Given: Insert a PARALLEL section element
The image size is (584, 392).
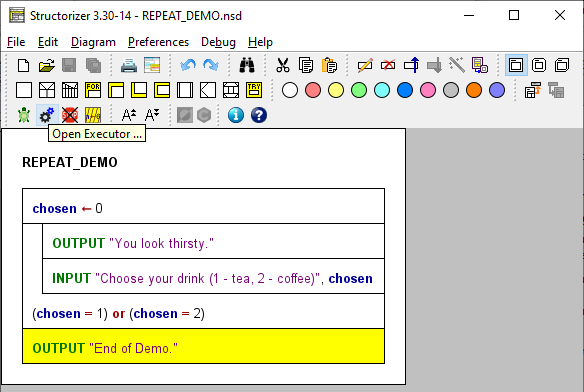Looking at the screenshot, I should tap(231, 90).
